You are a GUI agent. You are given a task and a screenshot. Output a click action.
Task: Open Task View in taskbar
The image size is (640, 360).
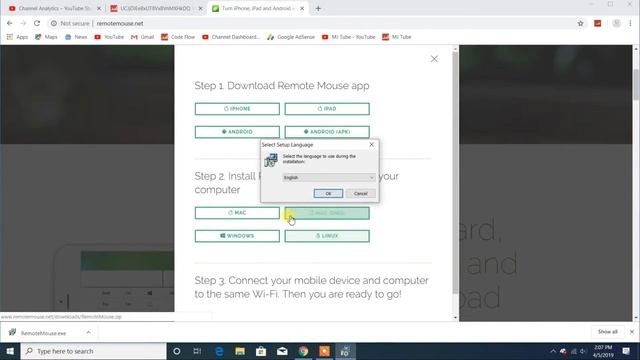pos(197,351)
